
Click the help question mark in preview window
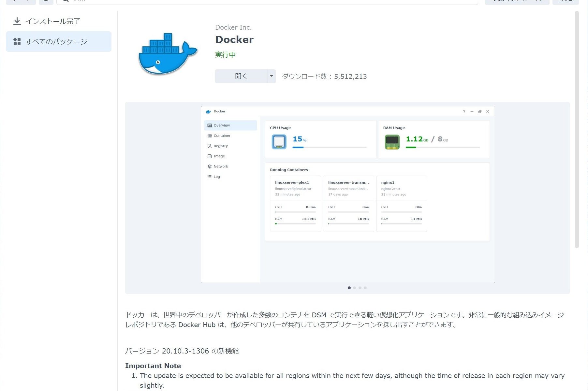[x=464, y=111]
